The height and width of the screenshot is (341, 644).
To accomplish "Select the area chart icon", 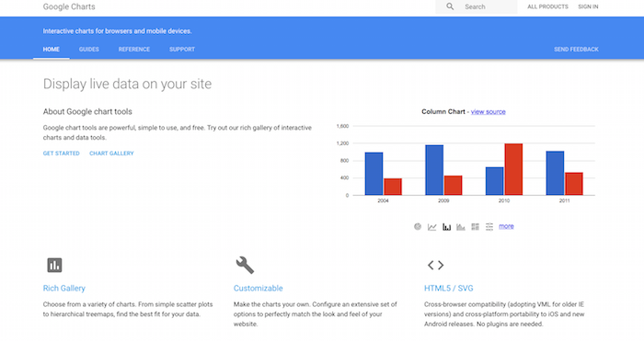I will click(461, 227).
